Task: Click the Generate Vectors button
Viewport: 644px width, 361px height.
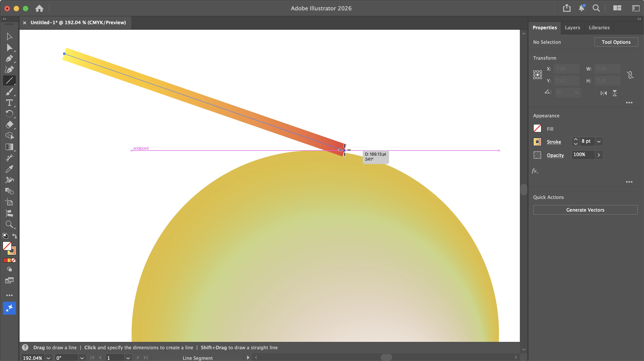Action: coord(585,210)
